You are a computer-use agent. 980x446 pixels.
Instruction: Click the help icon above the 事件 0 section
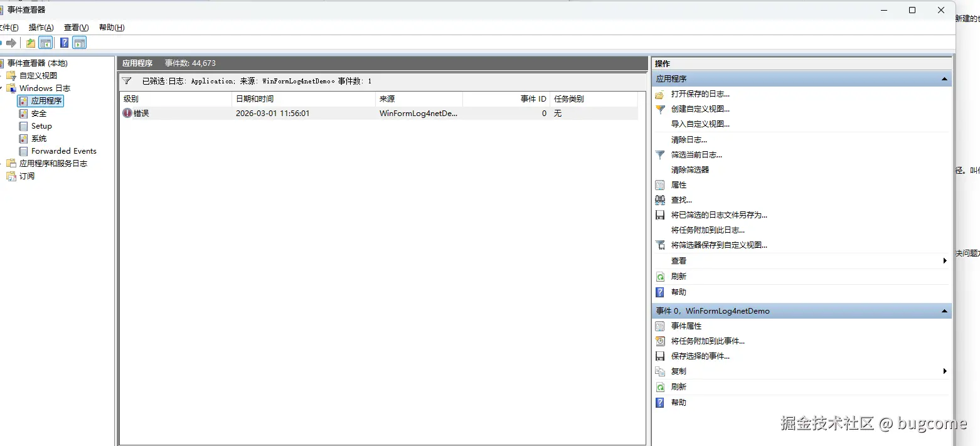click(x=659, y=292)
